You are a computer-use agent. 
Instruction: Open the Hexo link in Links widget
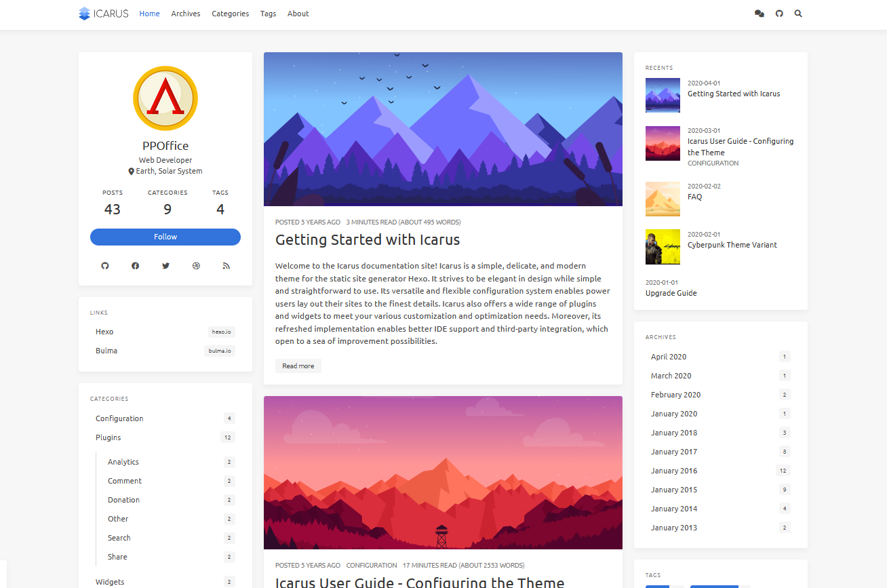point(104,332)
